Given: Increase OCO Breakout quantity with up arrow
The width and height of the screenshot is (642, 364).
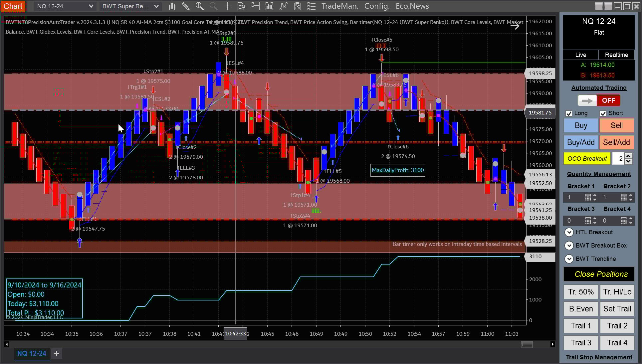Looking at the screenshot, I should pos(628,156).
